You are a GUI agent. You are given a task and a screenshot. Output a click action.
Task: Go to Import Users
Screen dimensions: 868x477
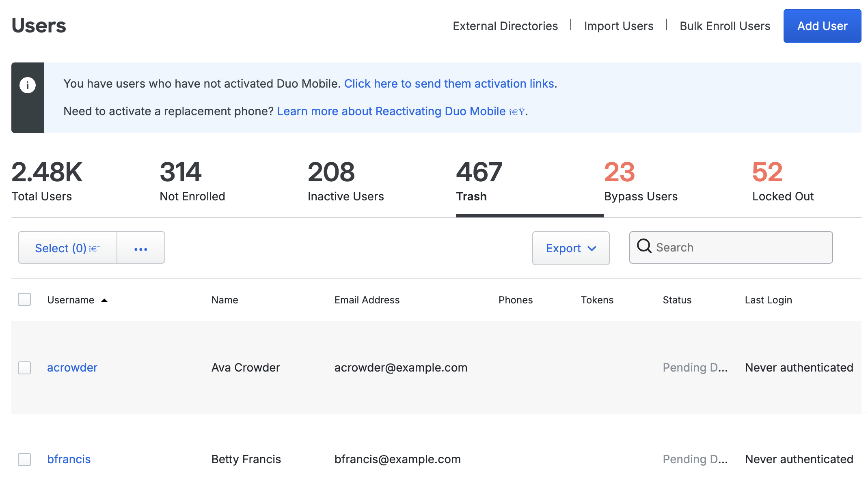(x=618, y=26)
